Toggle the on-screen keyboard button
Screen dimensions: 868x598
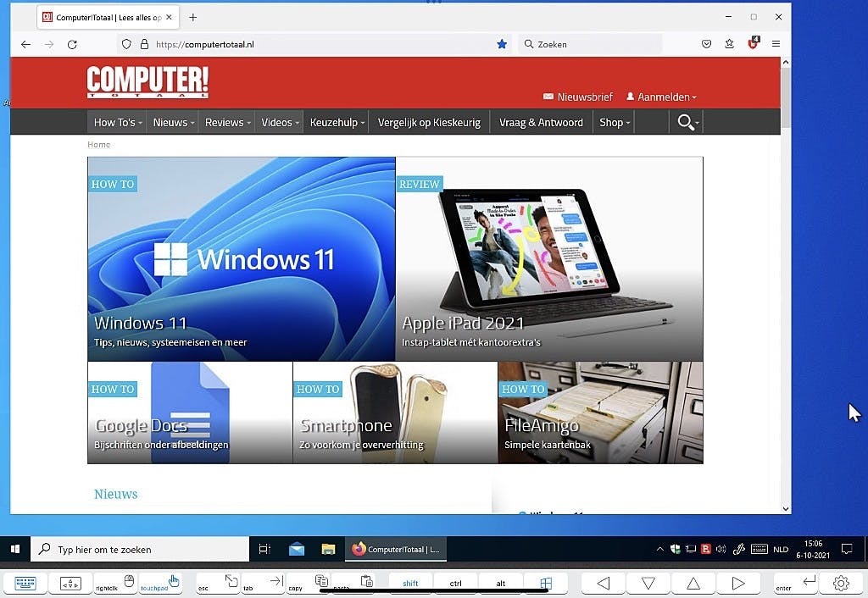(x=25, y=583)
